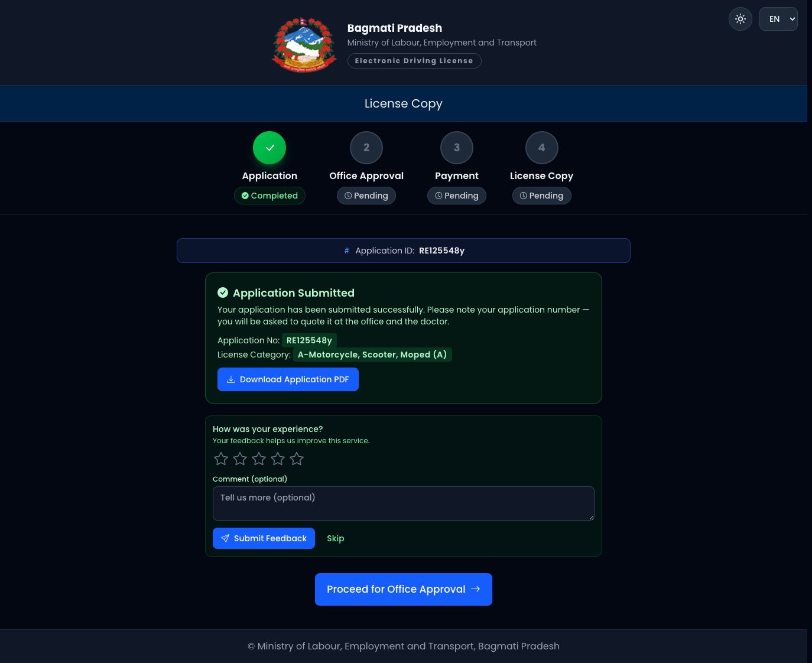Click the Ministry of Labour footer copyright text
This screenshot has height=663, width=812.
point(404,646)
